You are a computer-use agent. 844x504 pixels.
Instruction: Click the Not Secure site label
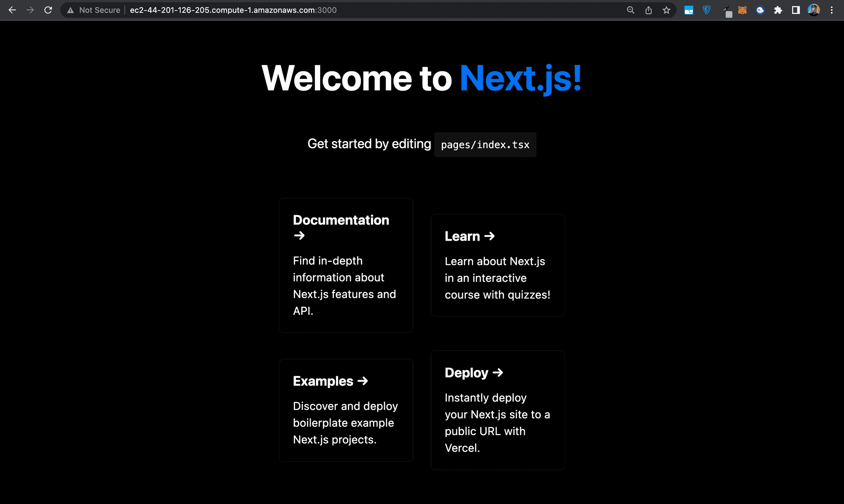coord(99,10)
